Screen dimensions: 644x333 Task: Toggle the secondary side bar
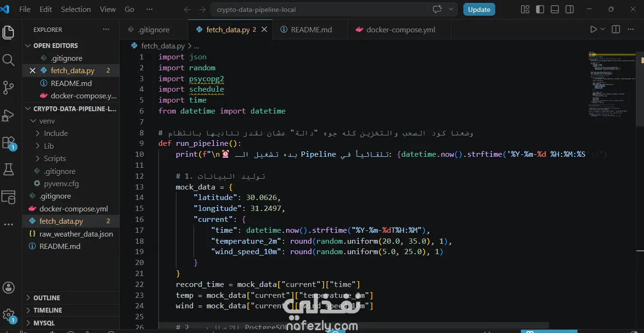pos(569,10)
